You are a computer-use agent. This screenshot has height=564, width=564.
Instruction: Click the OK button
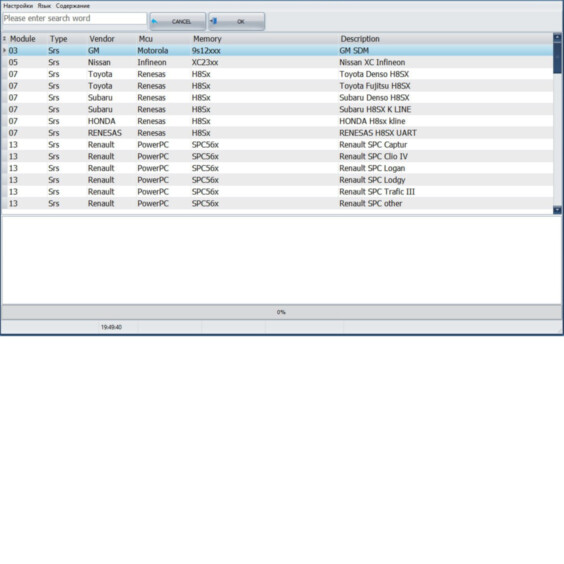click(237, 22)
